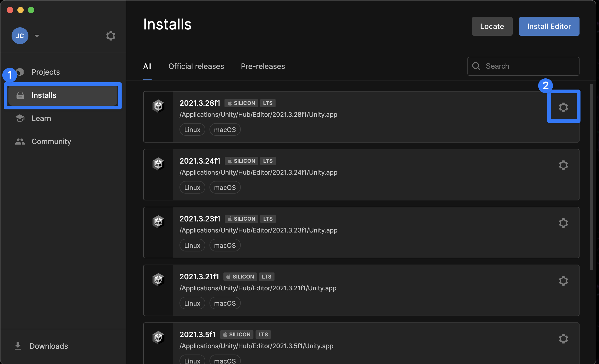Expand the user account dropdown
This screenshot has width=599, height=364.
click(x=37, y=35)
